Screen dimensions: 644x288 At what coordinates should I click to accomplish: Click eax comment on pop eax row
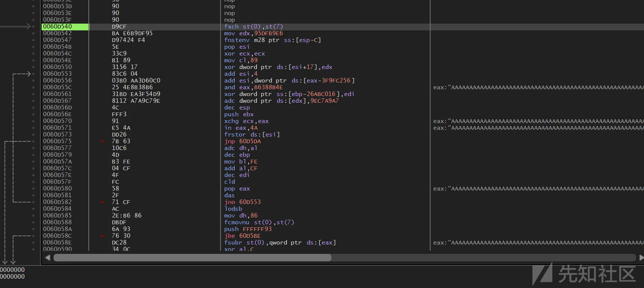coord(538,189)
